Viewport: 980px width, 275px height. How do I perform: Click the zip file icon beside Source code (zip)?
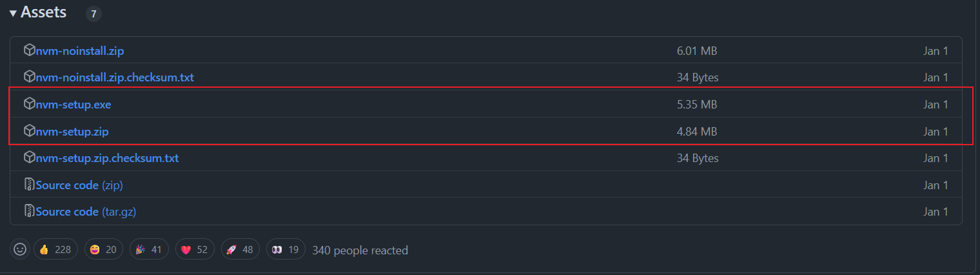(x=29, y=185)
